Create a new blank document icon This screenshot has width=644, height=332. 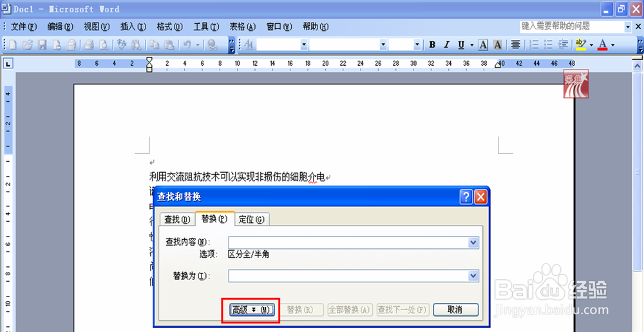13,44
